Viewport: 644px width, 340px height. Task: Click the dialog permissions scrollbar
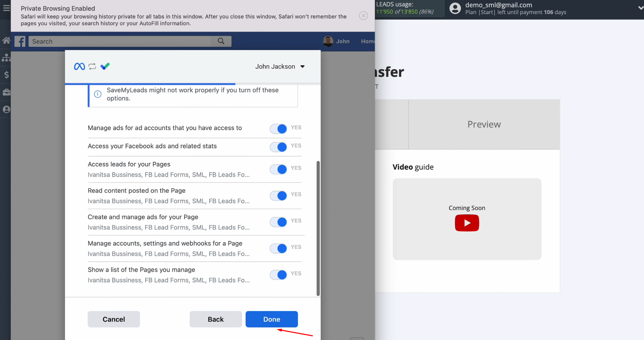tap(318, 228)
